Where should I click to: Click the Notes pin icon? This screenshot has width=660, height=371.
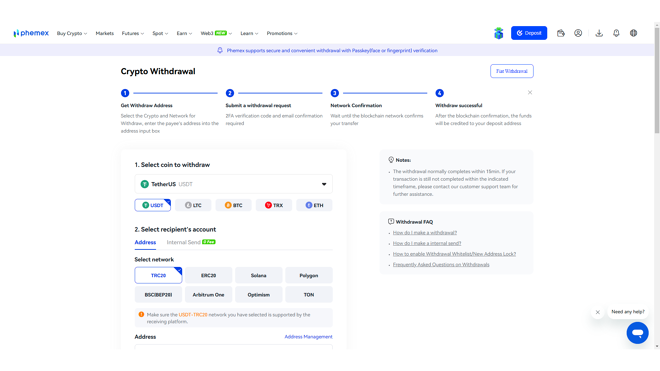[x=391, y=160]
